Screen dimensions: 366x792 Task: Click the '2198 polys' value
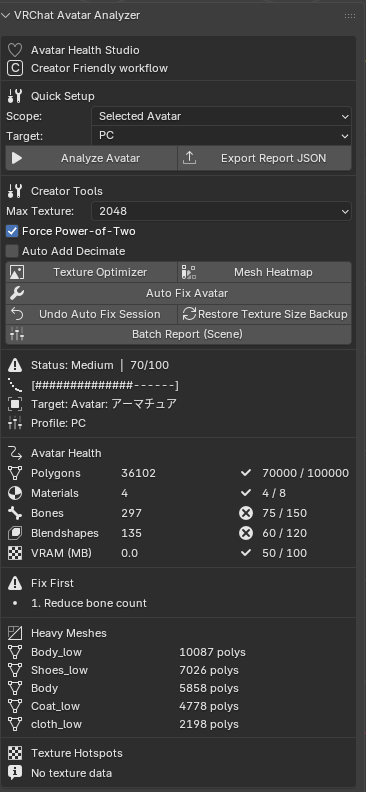pos(209,724)
